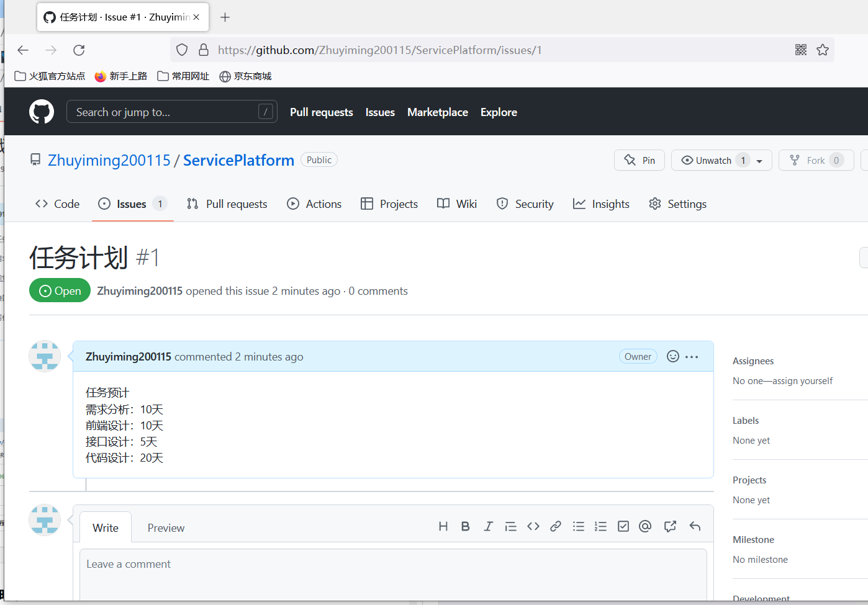This screenshot has height=605, width=868.
Task: Mention a user with the @ icon
Action: (645, 526)
